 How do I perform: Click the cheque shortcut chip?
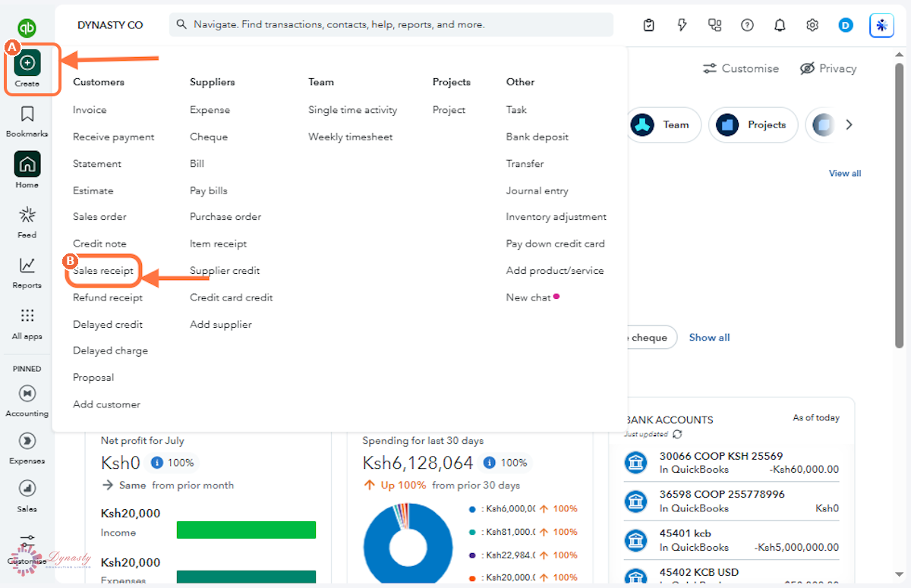point(651,338)
